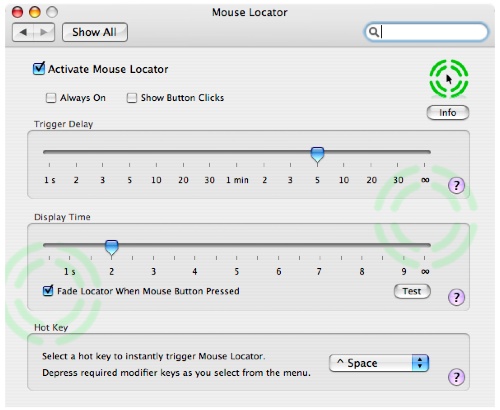500x410 pixels.
Task: Enable Show Button Clicks checkbox
Action: [132, 98]
